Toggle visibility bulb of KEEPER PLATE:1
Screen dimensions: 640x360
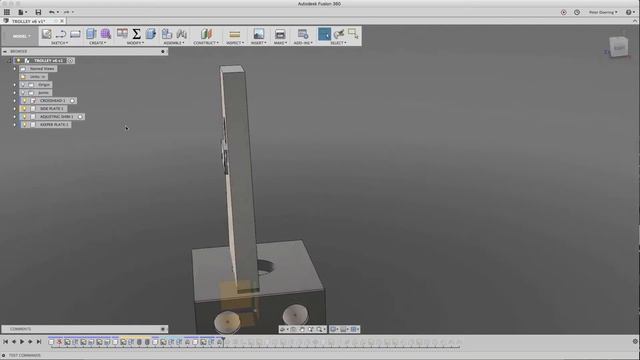coord(24,124)
